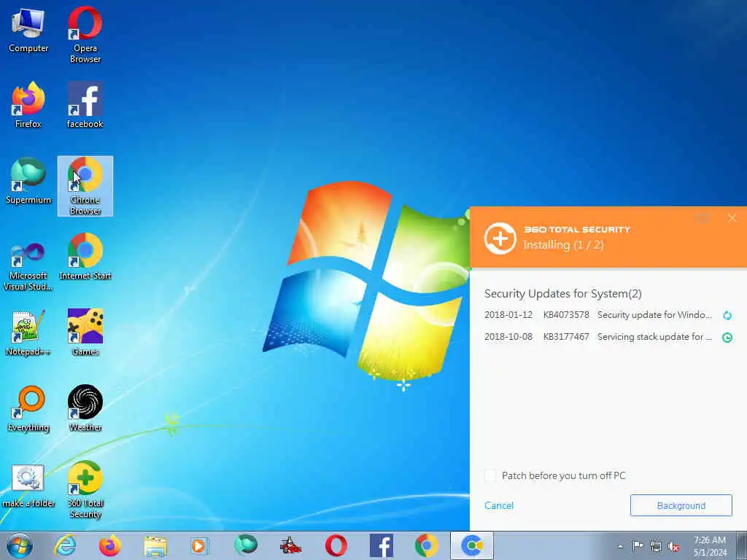The height and width of the screenshot is (560, 747).
Task: Click the Security update for Windo... description
Action: pos(654,315)
